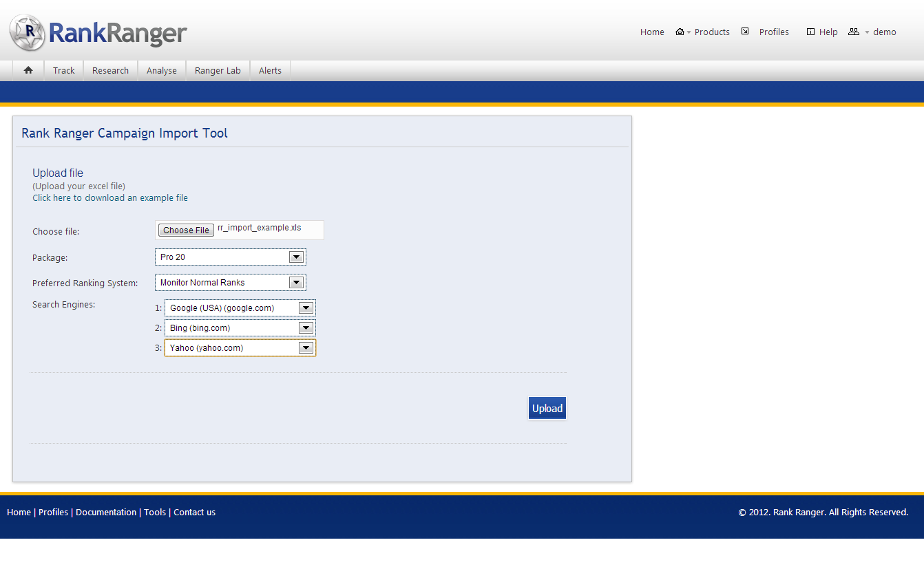This screenshot has width=924, height=571.
Task: Open search engine 2 dropdown, Bing
Action: click(x=240, y=328)
